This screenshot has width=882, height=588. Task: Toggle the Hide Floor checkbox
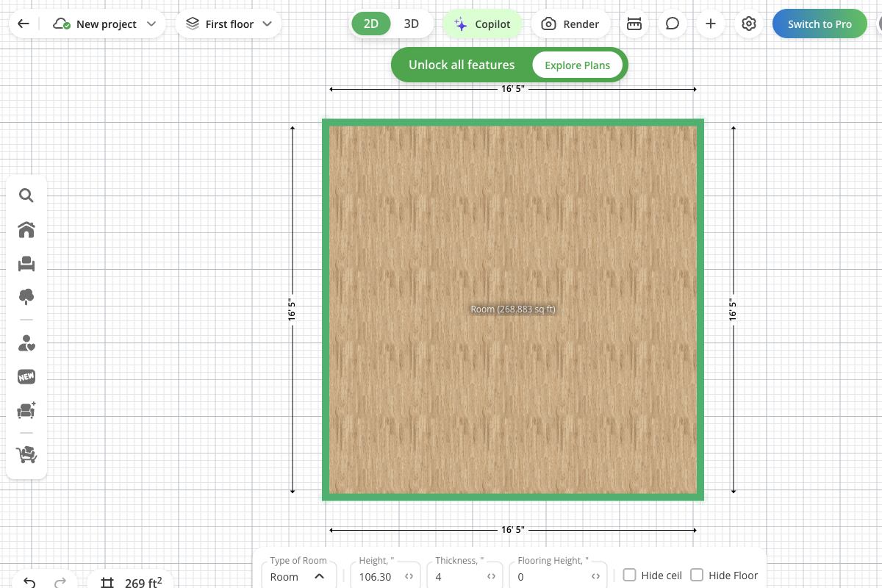pyautogui.click(x=697, y=576)
